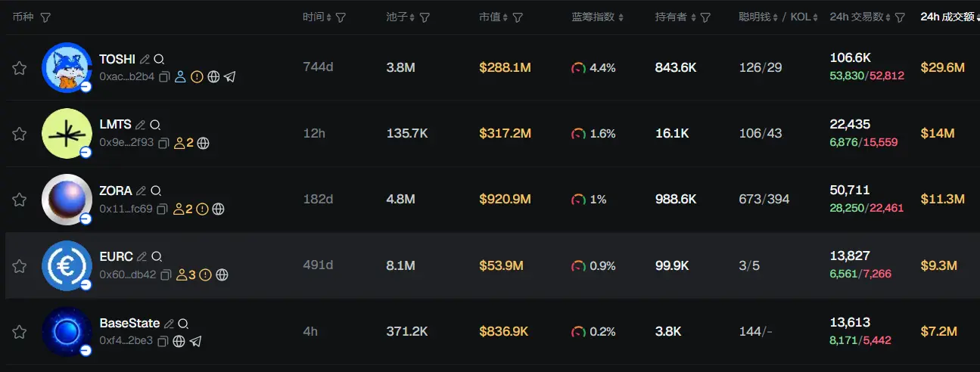980x372 pixels.
Task: Add BaseState to favorites via star
Action: pyautogui.click(x=19, y=332)
